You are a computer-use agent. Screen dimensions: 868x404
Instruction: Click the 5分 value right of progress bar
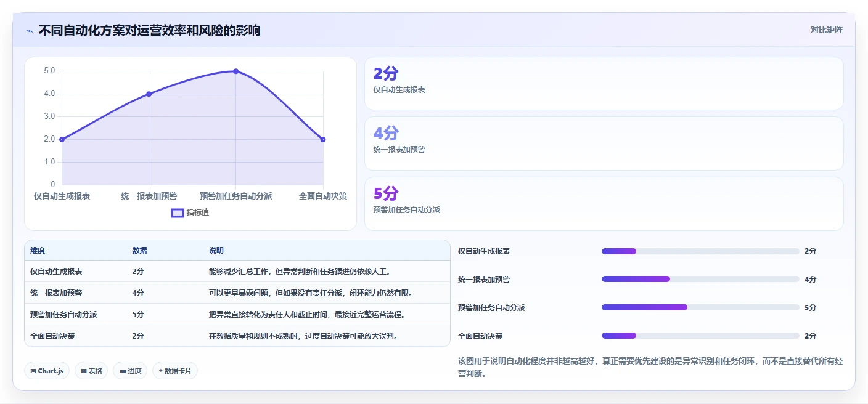tap(811, 308)
